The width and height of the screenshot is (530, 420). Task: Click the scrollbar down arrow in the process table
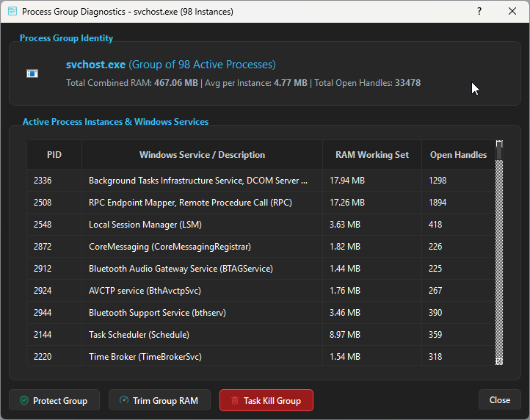click(499, 361)
